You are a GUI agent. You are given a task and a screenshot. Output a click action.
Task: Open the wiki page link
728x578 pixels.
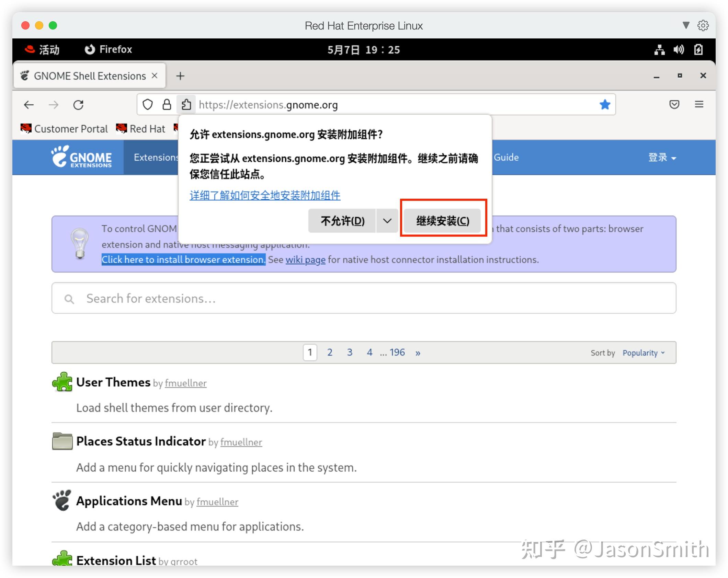tap(305, 260)
